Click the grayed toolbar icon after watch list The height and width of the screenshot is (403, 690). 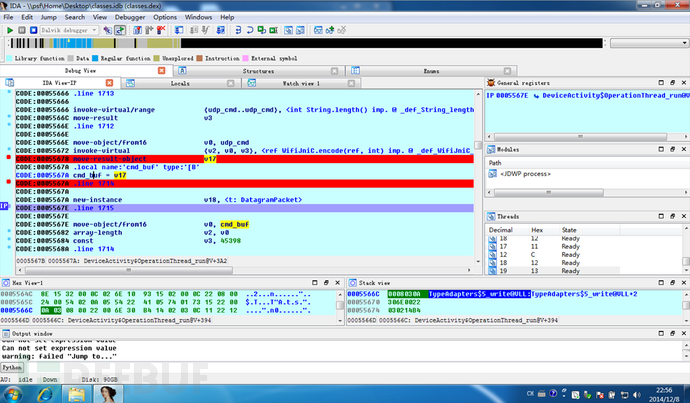pyautogui.click(x=193, y=30)
